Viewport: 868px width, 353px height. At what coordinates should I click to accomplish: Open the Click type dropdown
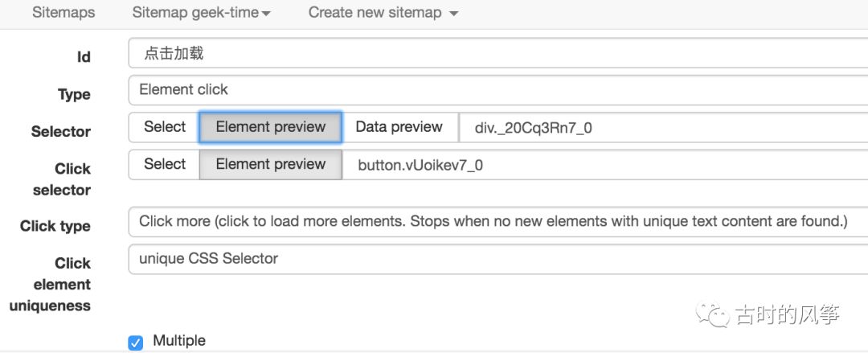(498, 222)
